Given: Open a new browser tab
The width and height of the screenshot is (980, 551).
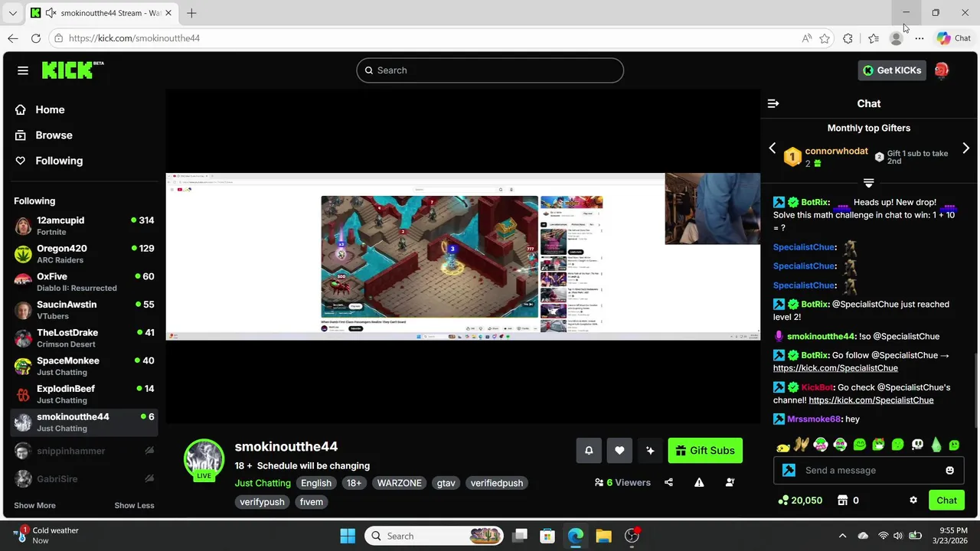Looking at the screenshot, I should (191, 13).
